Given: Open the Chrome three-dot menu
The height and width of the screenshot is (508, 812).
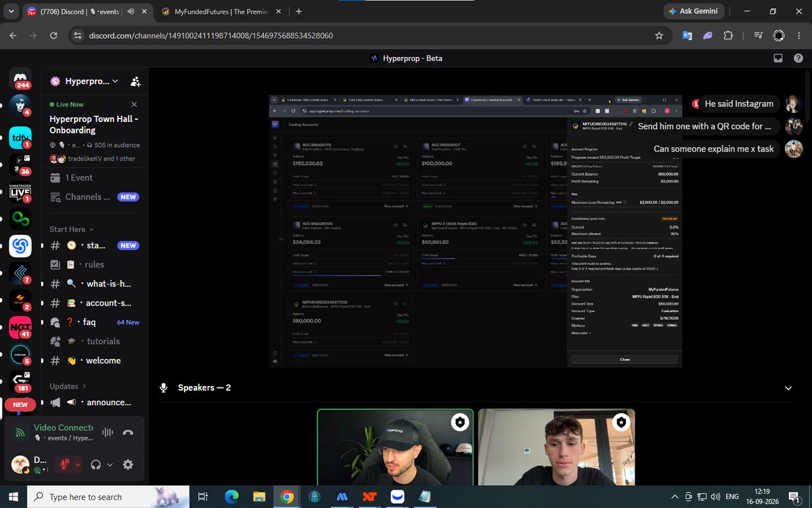Looking at the screenshot, I should tap(799, 35).
